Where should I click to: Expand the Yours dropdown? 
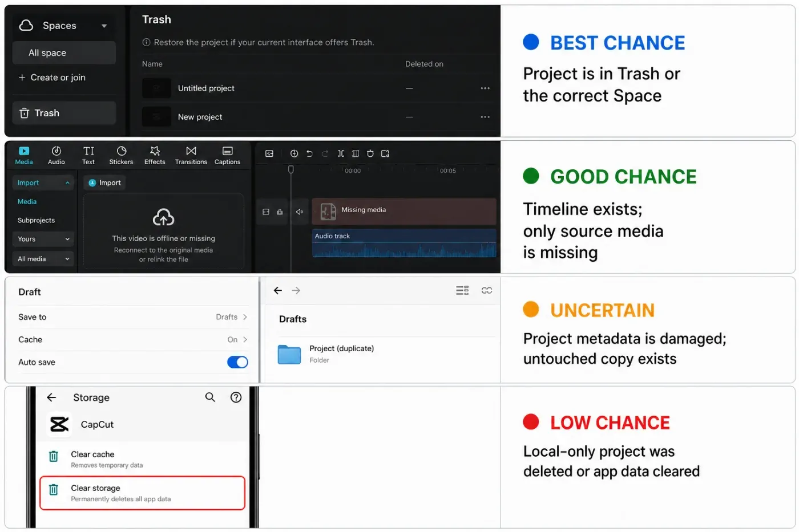click(43, 239)
